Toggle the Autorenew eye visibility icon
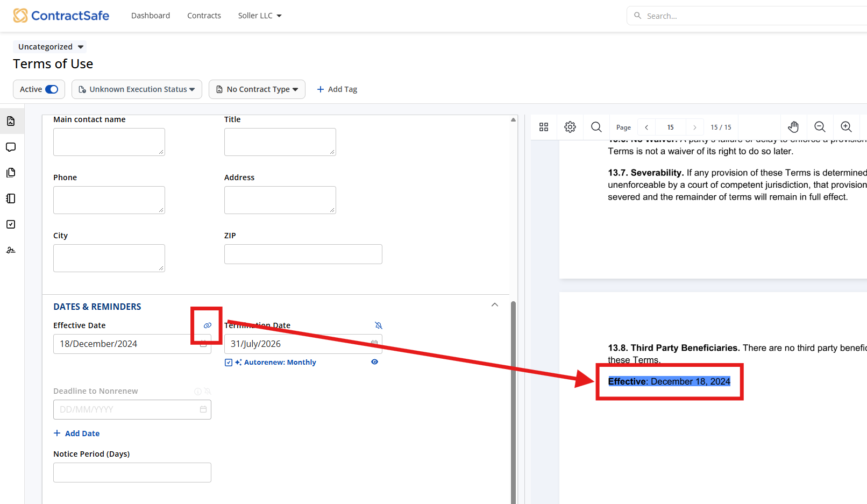867x504 pixels. point(375,362)
